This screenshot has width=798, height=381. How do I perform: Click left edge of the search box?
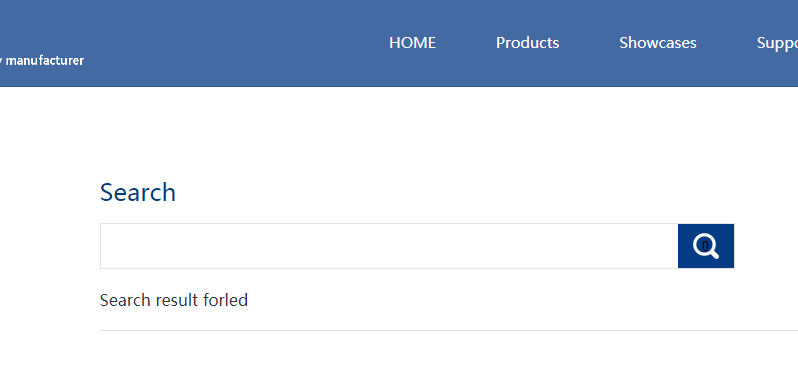click(104, 246)
